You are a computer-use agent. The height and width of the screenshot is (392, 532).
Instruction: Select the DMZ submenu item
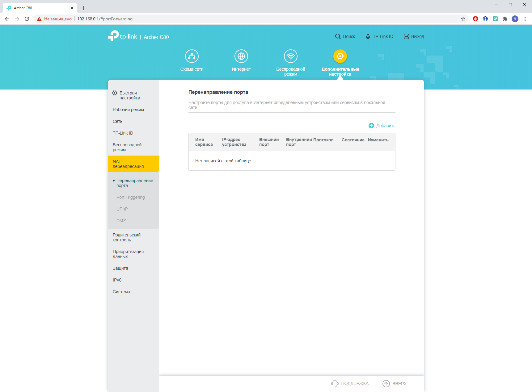(x=121, y=221)
